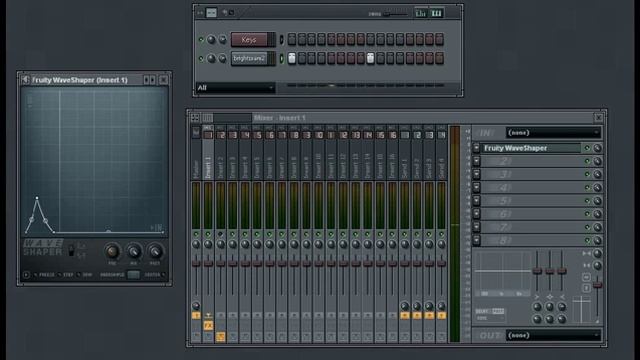The image size is (640, 360).
Task: Adjust the Insert 1 volume fader
Action: click(x=208, y=263)
